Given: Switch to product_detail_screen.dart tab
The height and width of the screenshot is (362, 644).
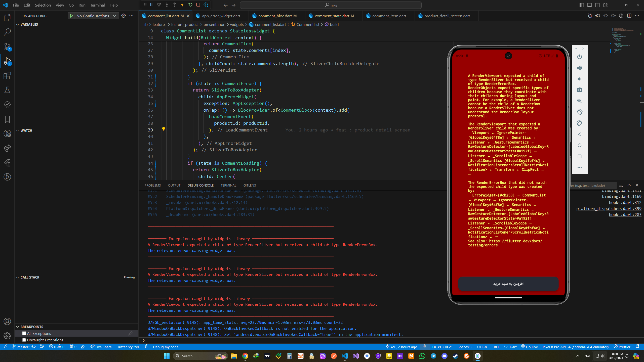Looking at the screenshot, I should pos(447,16).
